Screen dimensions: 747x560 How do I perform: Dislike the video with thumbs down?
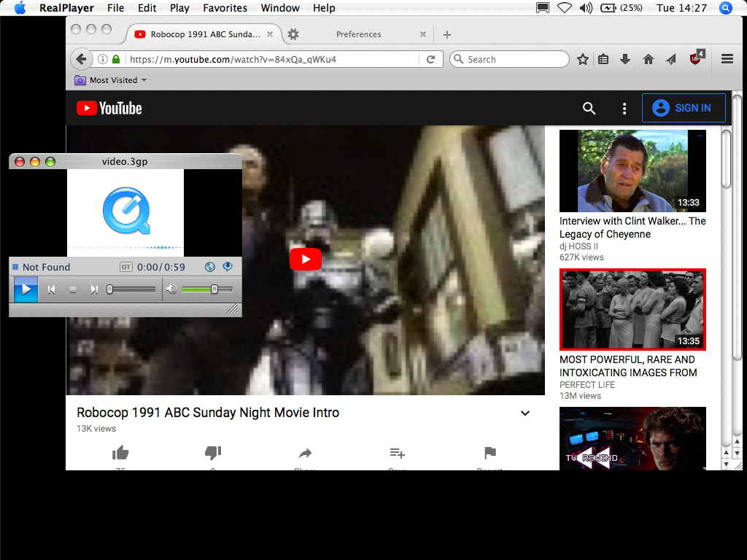tap(213, 453)
